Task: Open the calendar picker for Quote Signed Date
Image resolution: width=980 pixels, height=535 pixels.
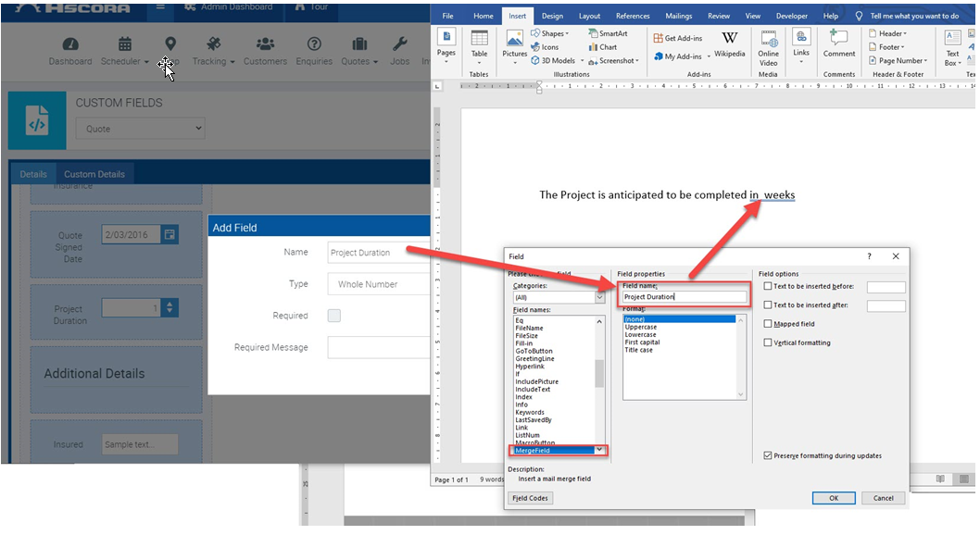Action: 170,235
